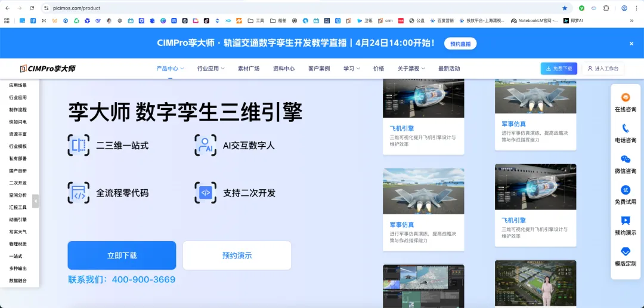
Task: Open 军事仿真 jet thumbnail in right column
Action: pos(535,96)
